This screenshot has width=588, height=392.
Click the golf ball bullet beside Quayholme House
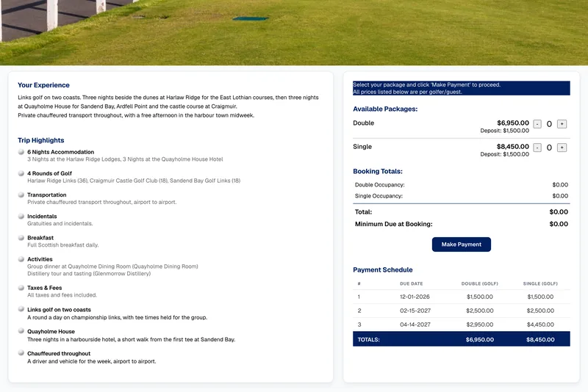(21, 331)
